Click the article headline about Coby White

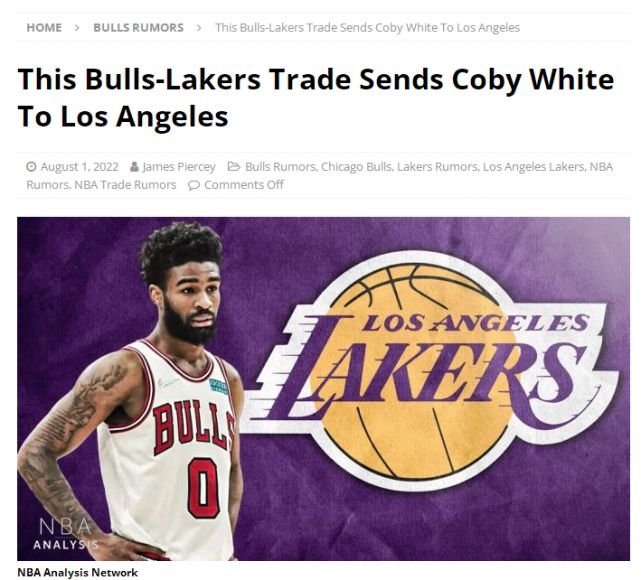(x=316, y=97)
